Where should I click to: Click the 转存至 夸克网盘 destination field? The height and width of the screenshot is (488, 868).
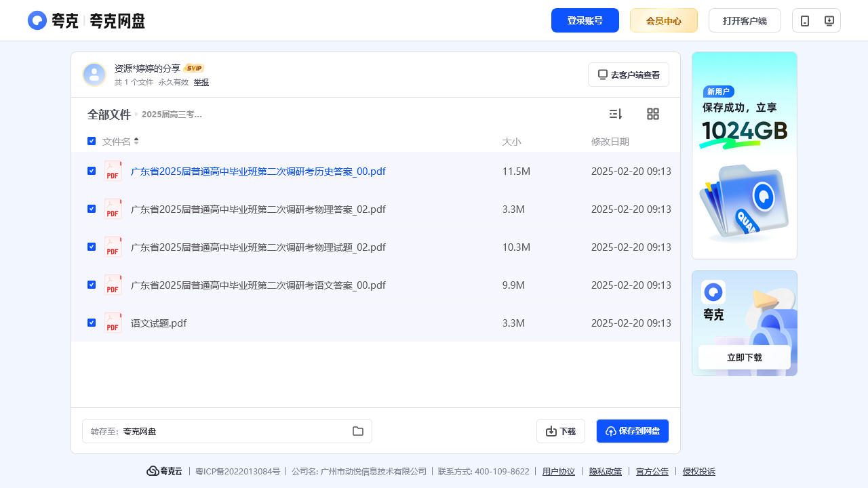[x=227, y=431]
